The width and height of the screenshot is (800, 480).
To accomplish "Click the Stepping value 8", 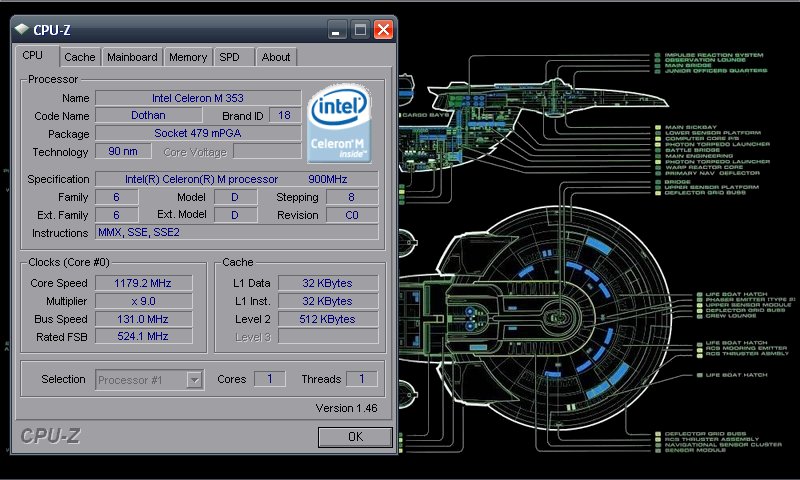I will [x=352, y=197].
